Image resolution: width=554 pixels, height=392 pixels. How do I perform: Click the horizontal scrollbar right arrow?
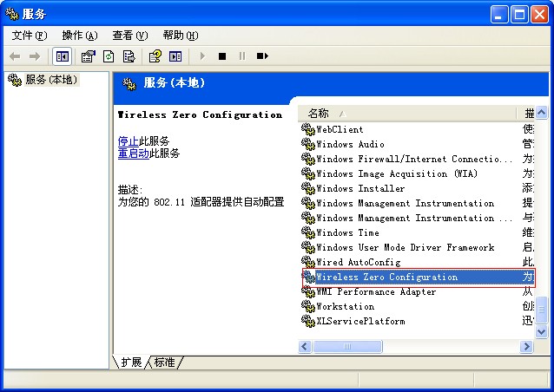click(526, 347)
